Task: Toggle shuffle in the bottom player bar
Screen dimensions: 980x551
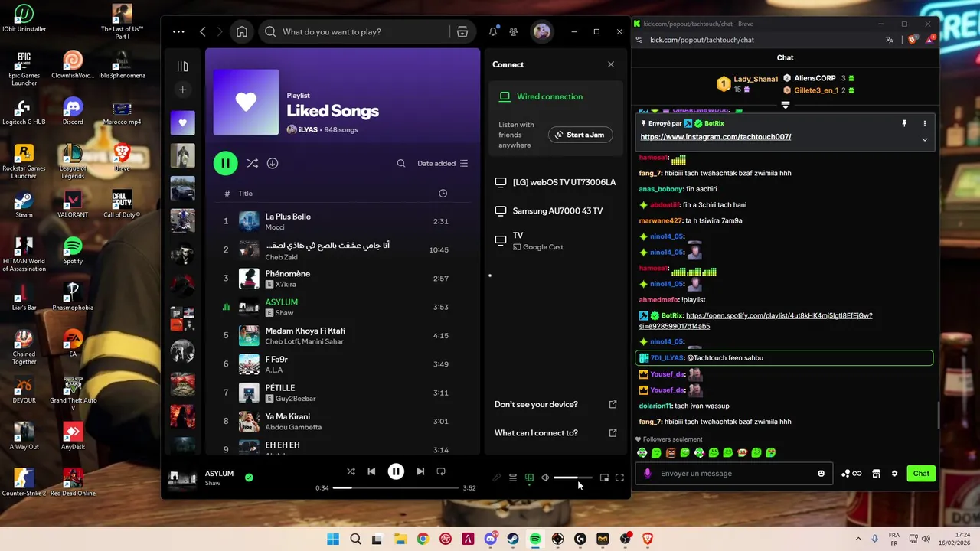Action: [351, 471]
